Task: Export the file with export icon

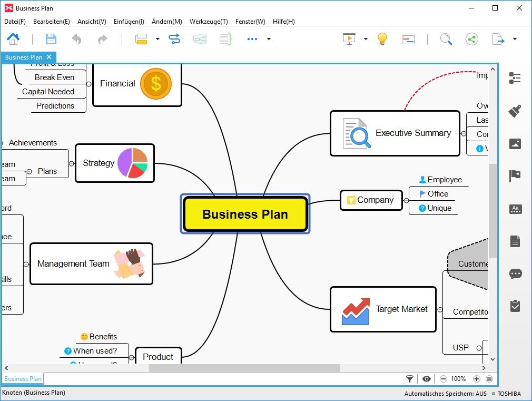Action: pos(498,39)
